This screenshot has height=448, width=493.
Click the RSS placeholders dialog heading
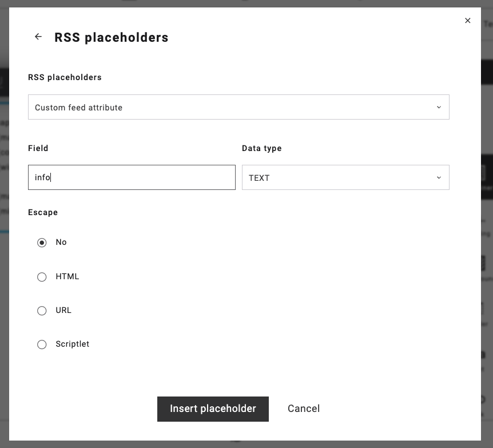pyautogui.click(x=112, y=38)
